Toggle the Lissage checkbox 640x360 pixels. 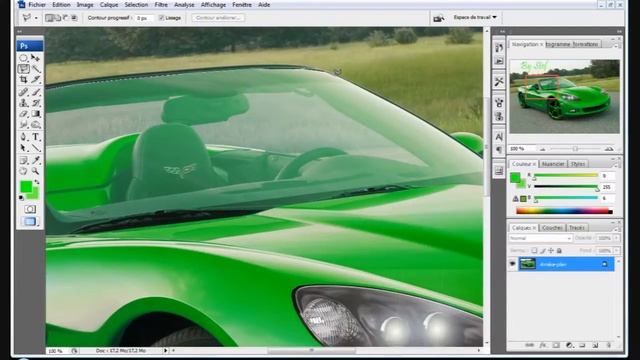tap(161, 18)
